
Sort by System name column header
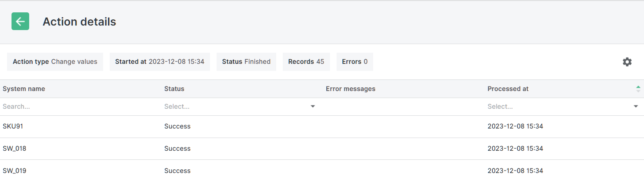[24, 89]
